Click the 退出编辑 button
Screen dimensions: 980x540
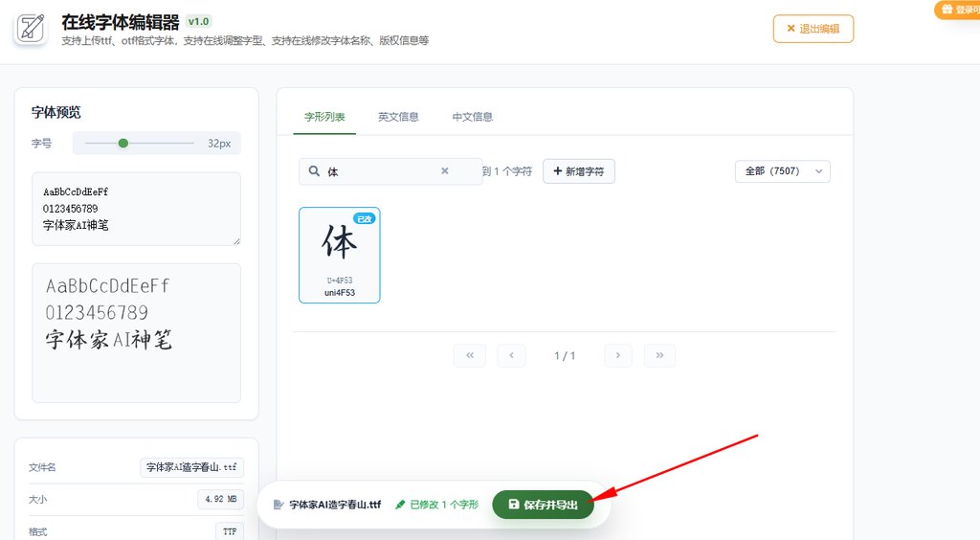tap(813, 29)
